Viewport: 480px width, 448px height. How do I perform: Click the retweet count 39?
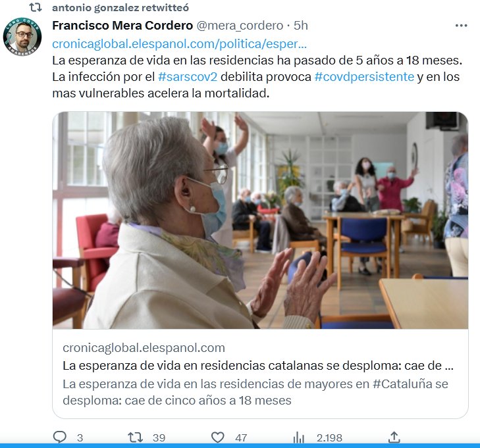[159, 438]
